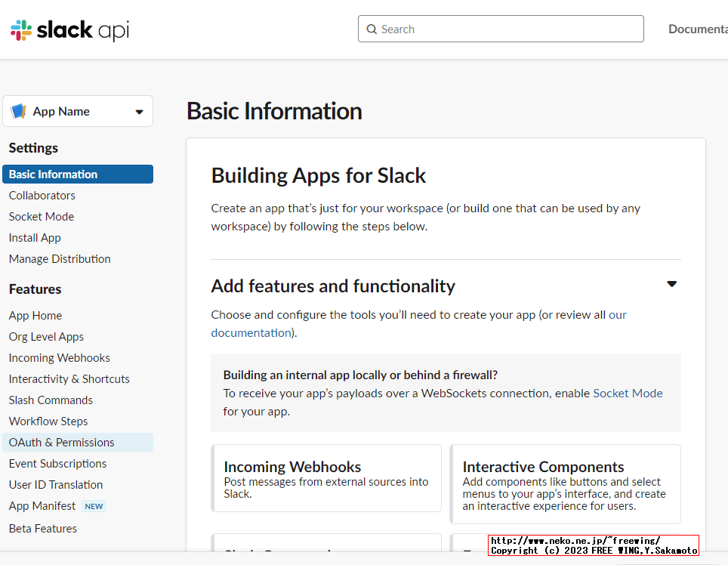The width and height of the screenshot is (728, 565).
Task: Select Event Subscriptions in the sidebar
Action: [57, 463]
